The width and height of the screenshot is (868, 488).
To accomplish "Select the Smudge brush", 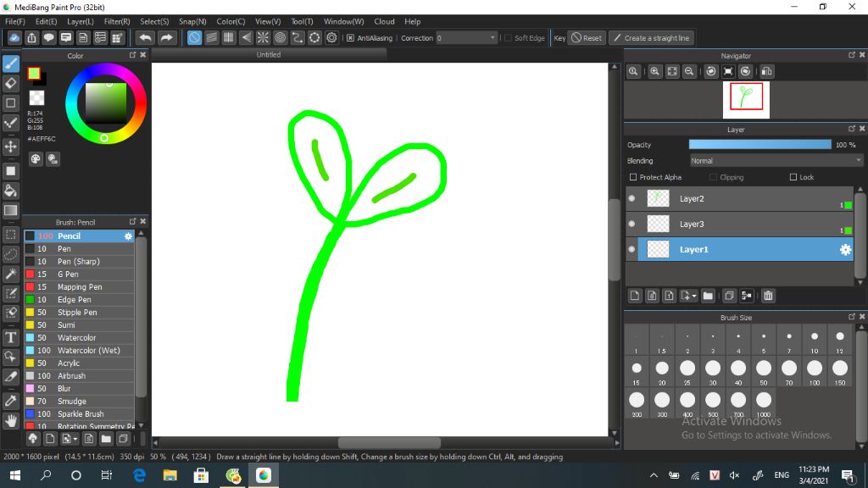I will coord(79,401).
